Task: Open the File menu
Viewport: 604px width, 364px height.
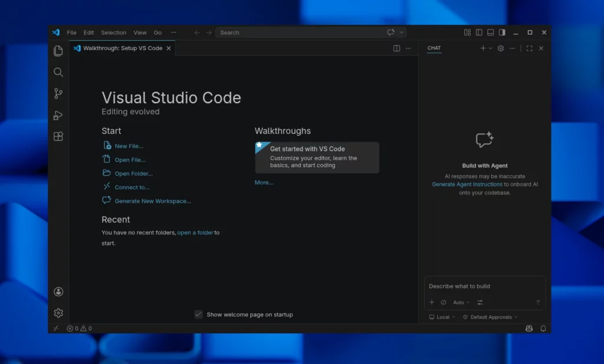Action: [x=71, y=32]
